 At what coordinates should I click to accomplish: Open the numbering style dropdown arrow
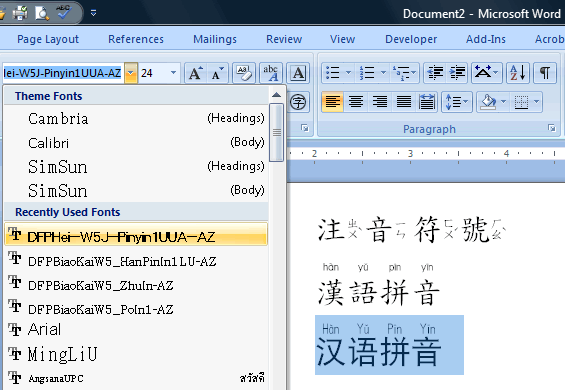pyautogui.click(x=383, y=72)
